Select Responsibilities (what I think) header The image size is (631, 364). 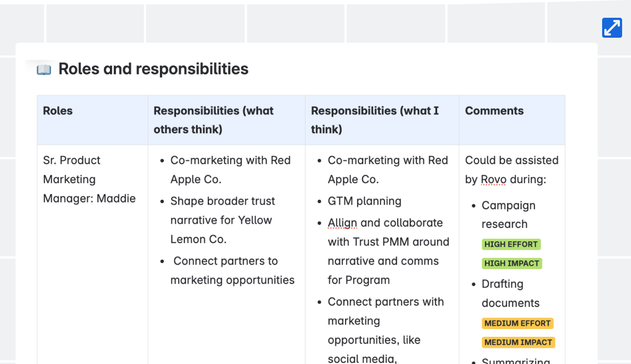click(382, 120)
